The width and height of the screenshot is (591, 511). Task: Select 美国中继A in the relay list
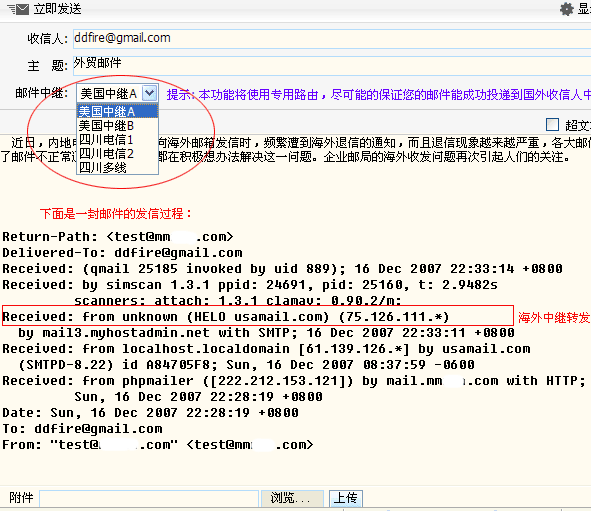117,112
